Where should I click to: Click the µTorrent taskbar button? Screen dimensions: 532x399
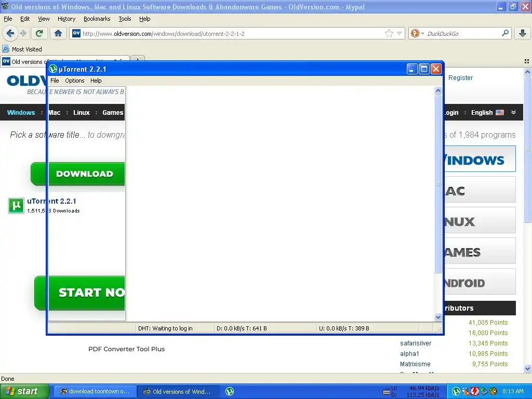230,392
